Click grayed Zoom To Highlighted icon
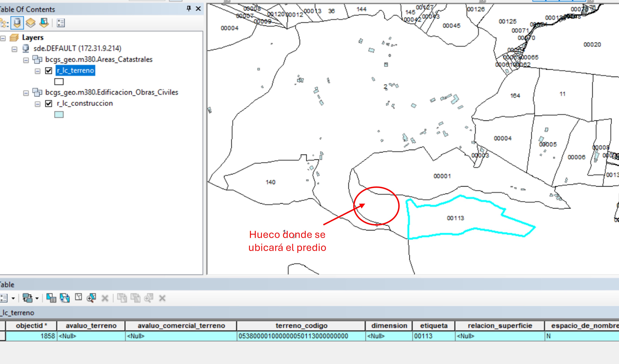Screen dimensions: 619x364 pos(149,298)
